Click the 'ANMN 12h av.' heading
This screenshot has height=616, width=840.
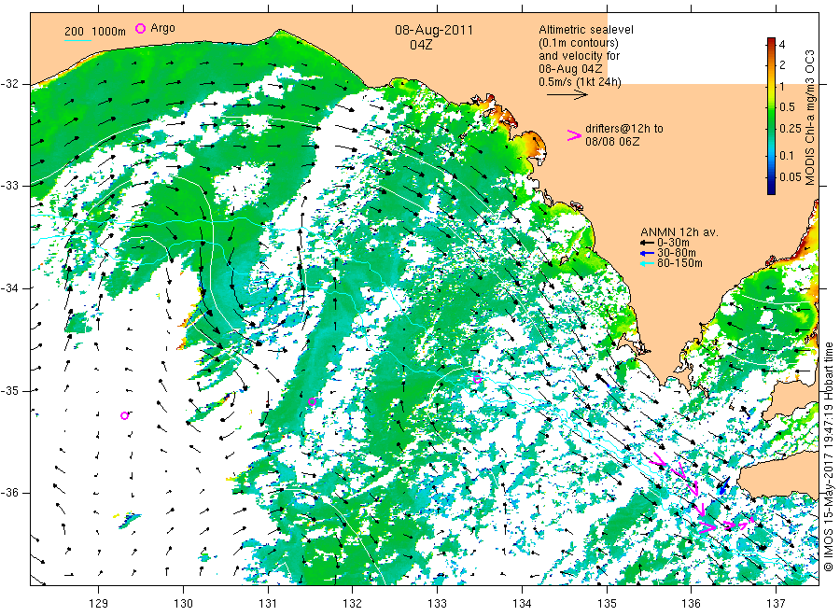click(x=679, y=232)
